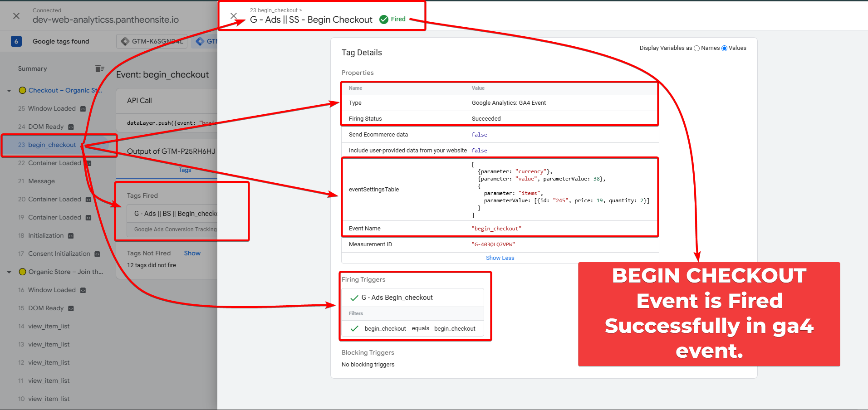Click the clear summary events icon
This screenshot has height=410, width=868.
pyautogui.click(x=99, y=68)
